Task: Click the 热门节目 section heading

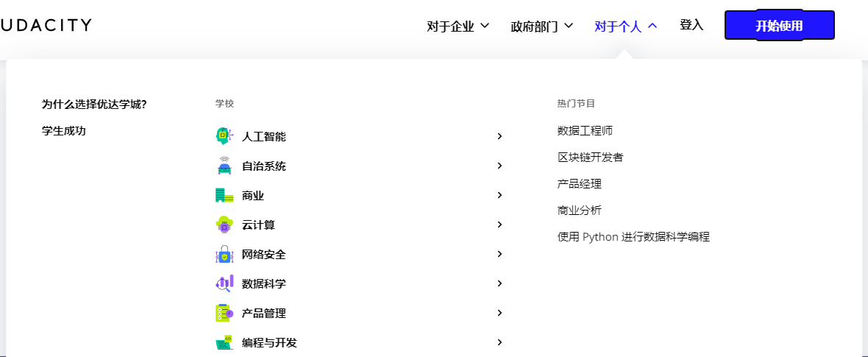Action: (x=576, y=104)
